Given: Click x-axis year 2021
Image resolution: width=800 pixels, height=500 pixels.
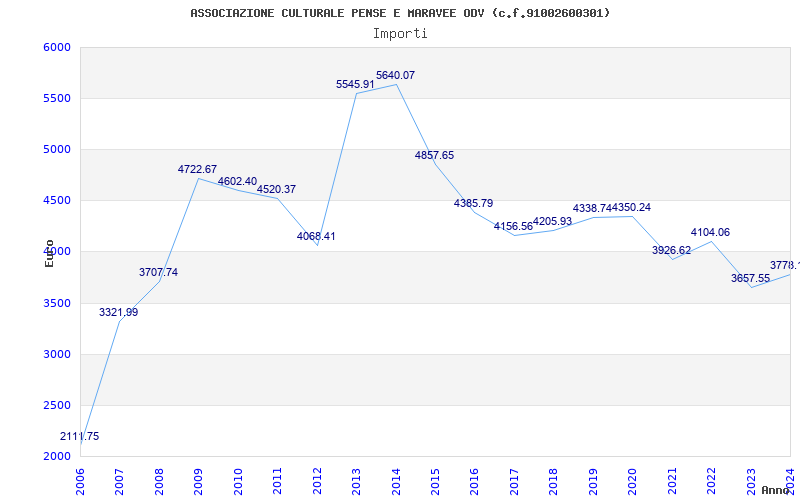Looking at the screenshot, I should pyautogui.click(x=672, y=482).
